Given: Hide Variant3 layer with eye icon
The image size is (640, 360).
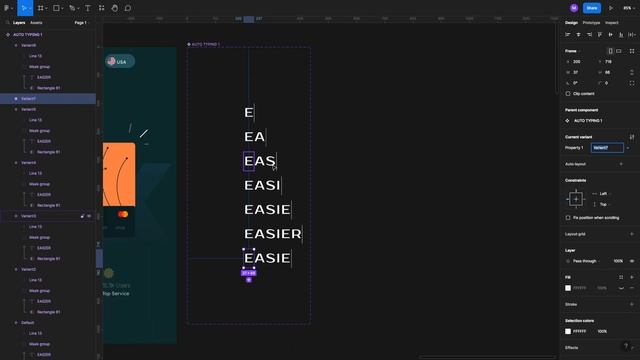Looking at the screenshot, I should tap(89, 216).
